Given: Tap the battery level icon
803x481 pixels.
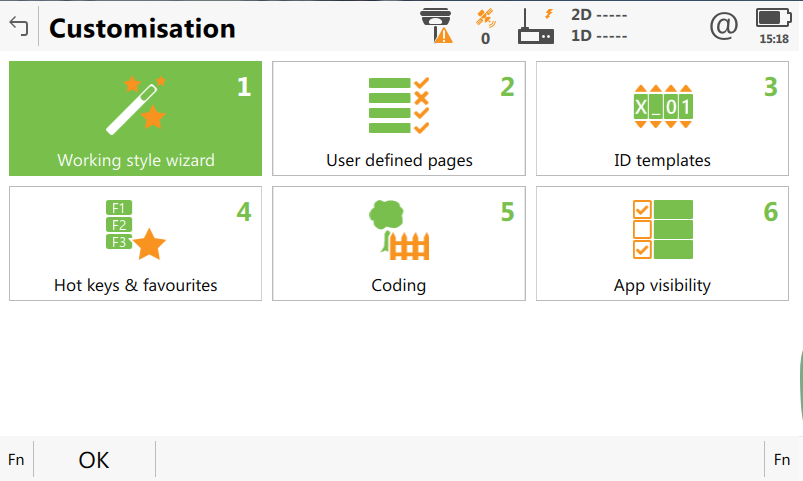Looking at the screenshot, I should tap(774, 18).
